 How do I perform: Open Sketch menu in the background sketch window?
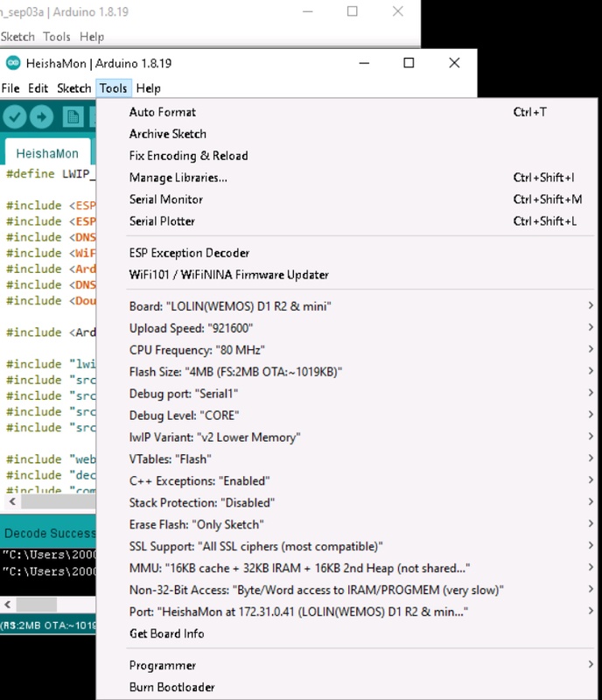[17, 37]
